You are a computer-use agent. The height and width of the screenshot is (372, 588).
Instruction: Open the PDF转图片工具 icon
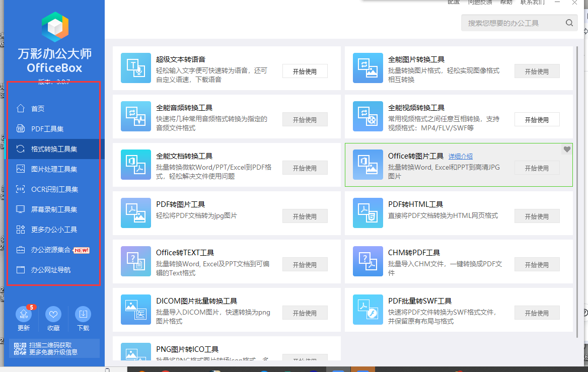pos(136,213)
